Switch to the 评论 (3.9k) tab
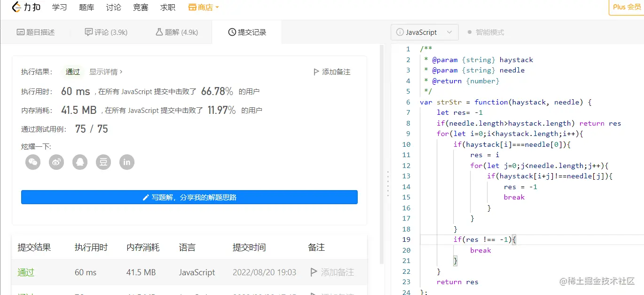Viewport: 644px width, 295px height. point(106,32)
